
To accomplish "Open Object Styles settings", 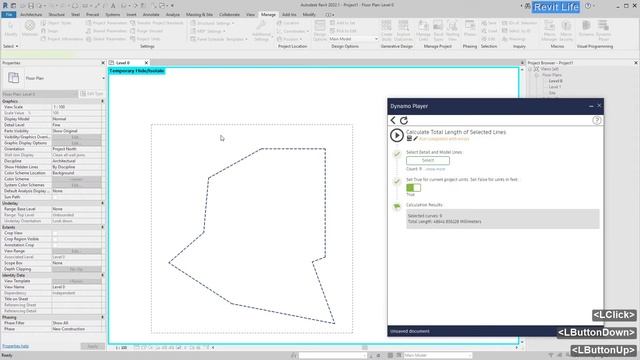I will [56, 23].
